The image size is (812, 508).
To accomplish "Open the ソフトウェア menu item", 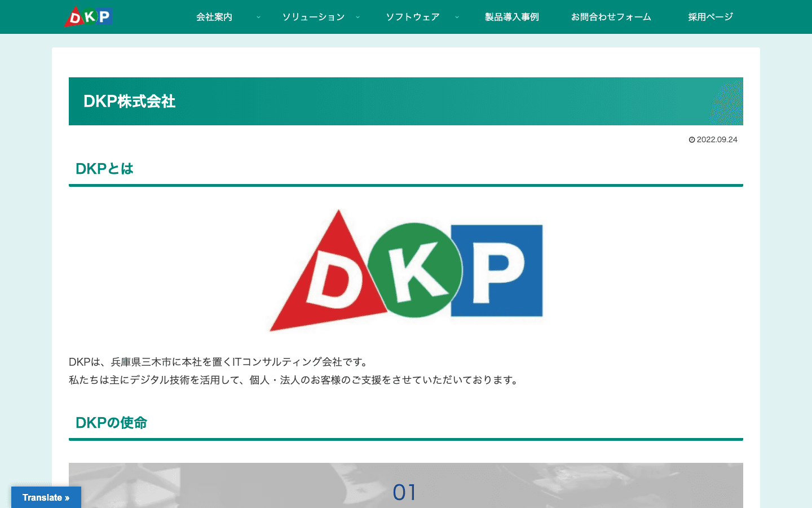I will tap(413, 17).
